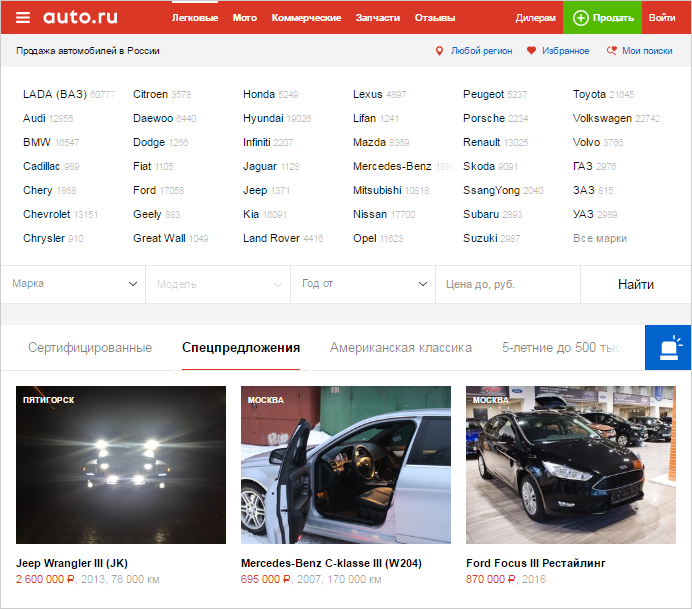Open the hamburger menu icon
Screen dimensions: 692x609
[x=23, y=18]
